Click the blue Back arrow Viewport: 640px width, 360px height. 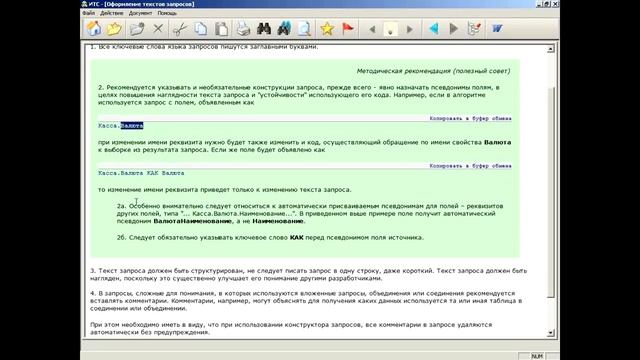pos(433,29)
